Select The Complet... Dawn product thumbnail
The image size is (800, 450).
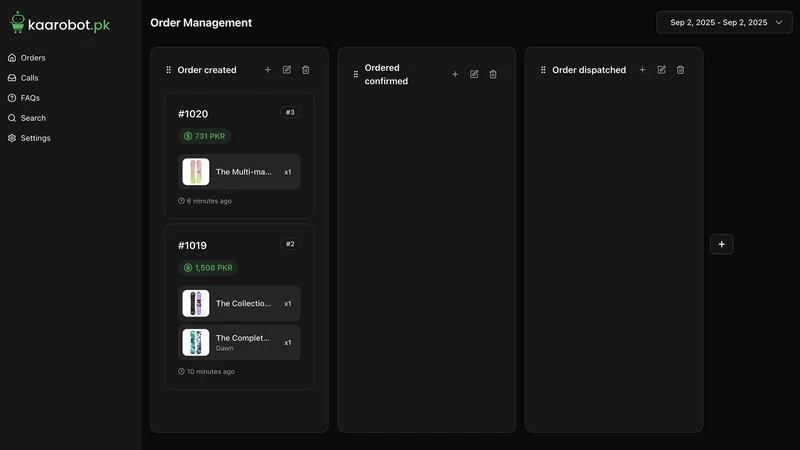pos(196,342)
